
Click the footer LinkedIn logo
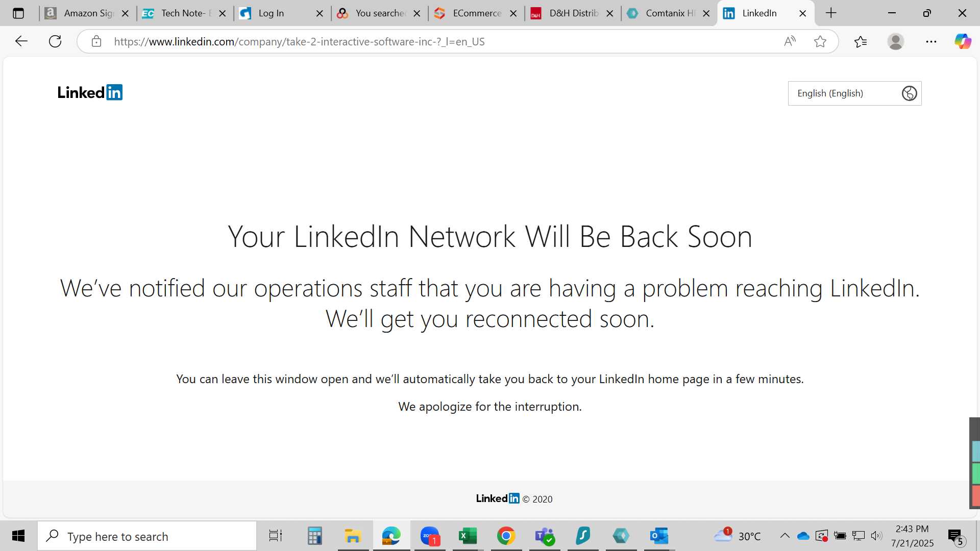click(x=498, y=498)
